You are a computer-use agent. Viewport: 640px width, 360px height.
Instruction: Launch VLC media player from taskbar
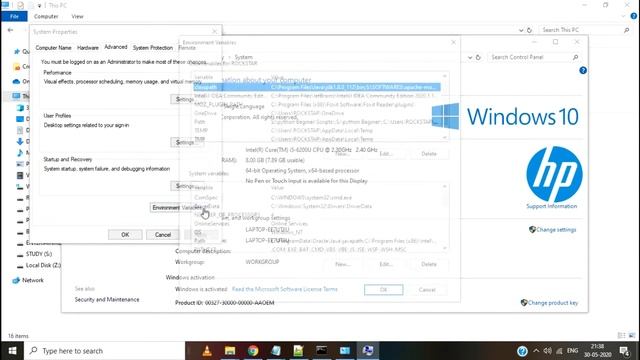click(x=207, y=351)
